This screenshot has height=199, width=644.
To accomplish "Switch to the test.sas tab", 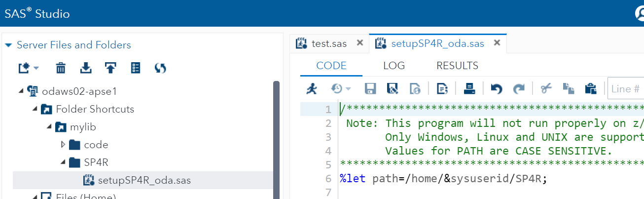I will [x=322, y=43].
